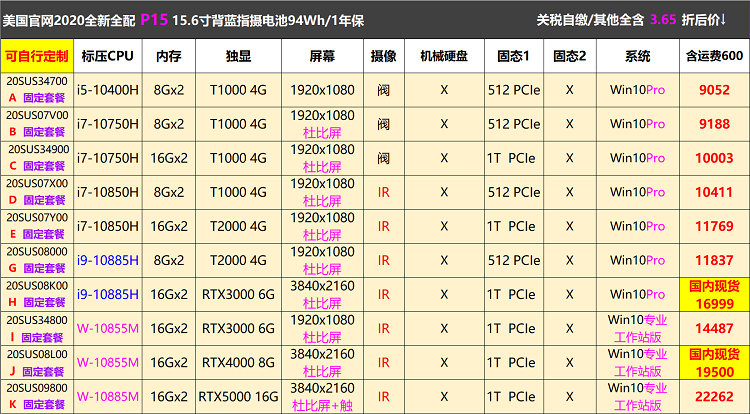
Task: Click the RTX4000 8G graphics cell
Action: tap(238, 362)
